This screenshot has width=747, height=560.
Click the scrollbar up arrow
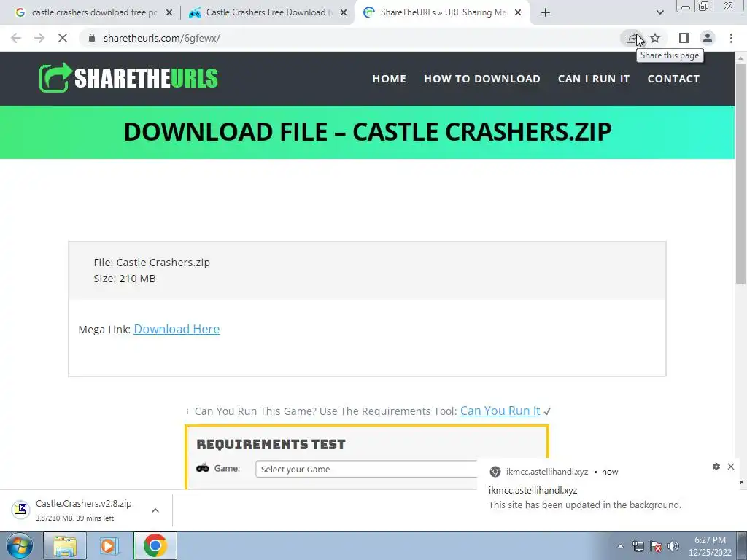(740, 58)
